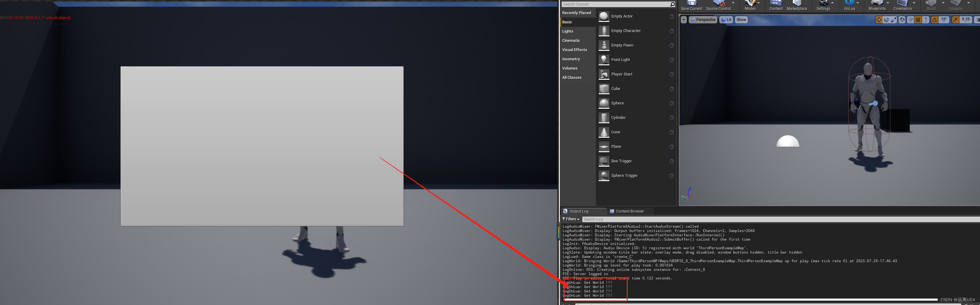980x305 pixels.
Task: Select the Rotate transform tool
Action: 886,20
